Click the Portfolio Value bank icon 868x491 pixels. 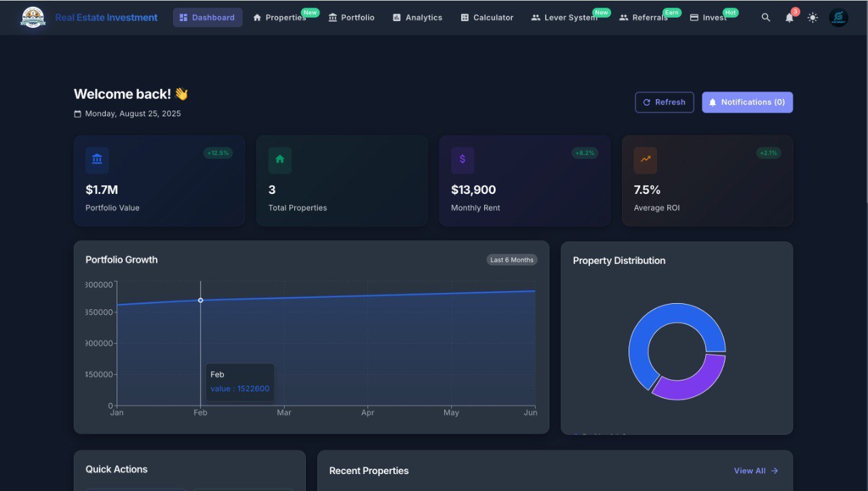tap(97, 160)
